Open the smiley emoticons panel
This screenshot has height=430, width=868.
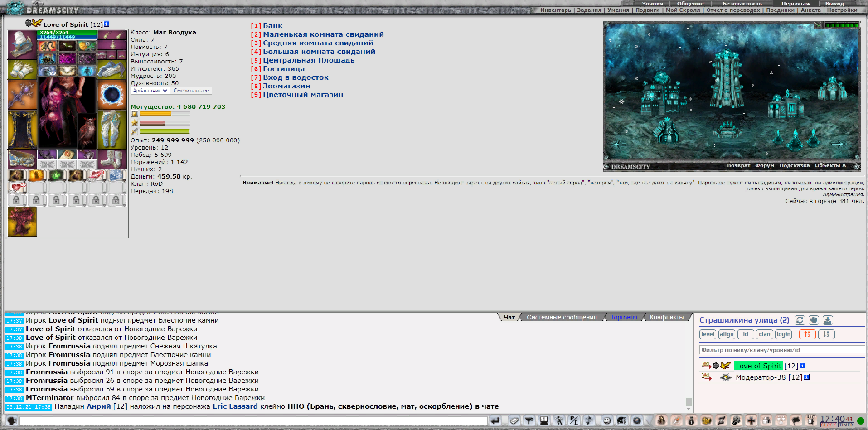click(x=607, y=420)
